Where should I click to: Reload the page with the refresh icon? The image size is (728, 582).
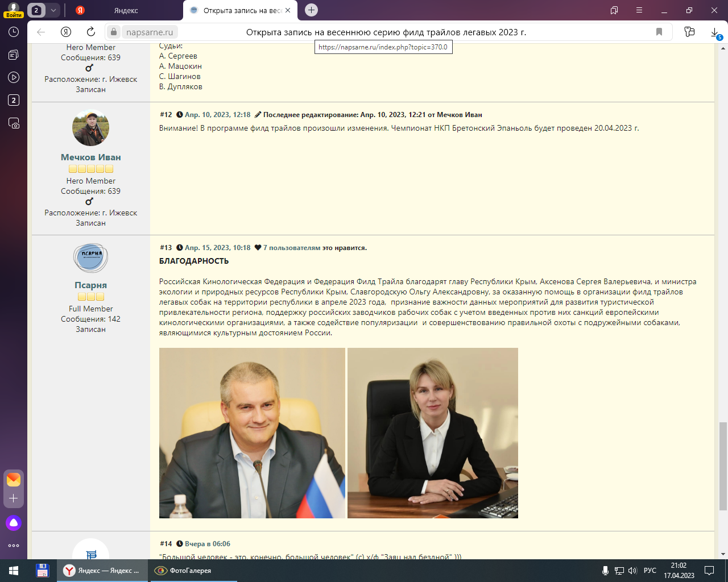click(x=91, y=32)
